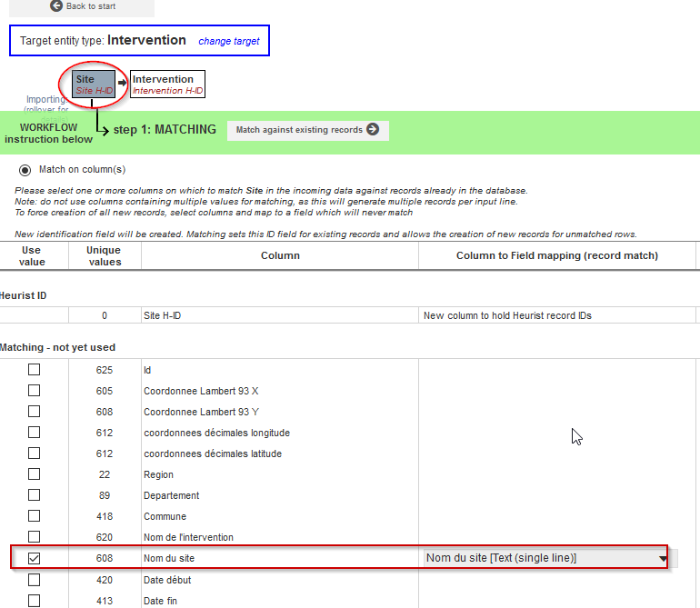Tick the Date début checkbox
This screenshot has height=608, width=700.
[34, 580]
